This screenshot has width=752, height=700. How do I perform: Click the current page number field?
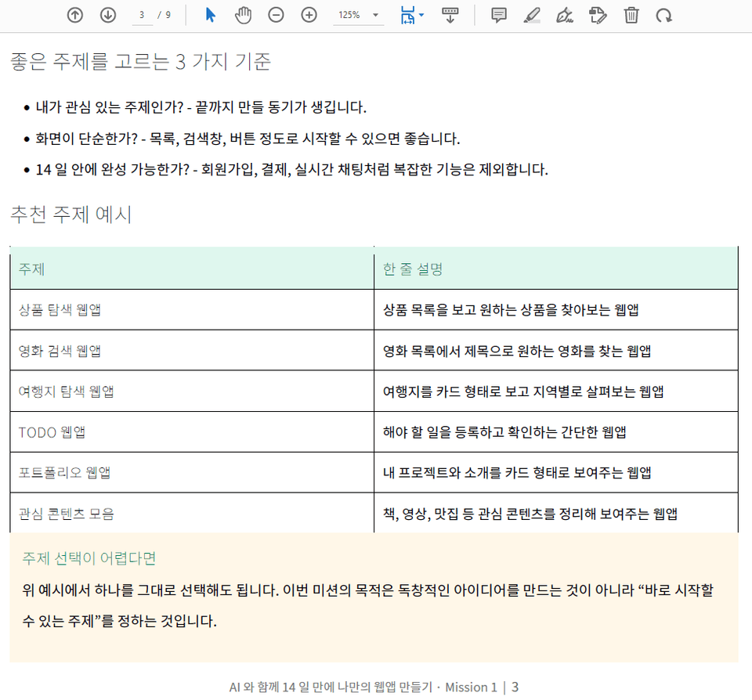(142, 16)
